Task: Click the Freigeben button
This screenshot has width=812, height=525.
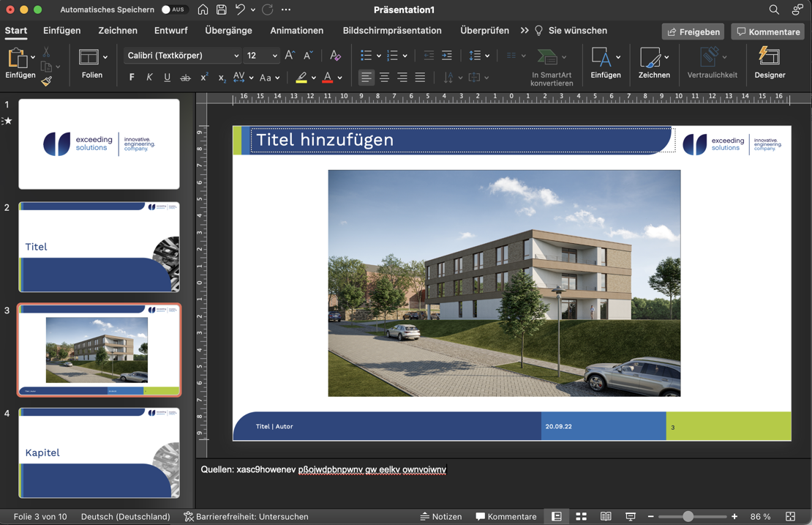Action: point(693,31)
